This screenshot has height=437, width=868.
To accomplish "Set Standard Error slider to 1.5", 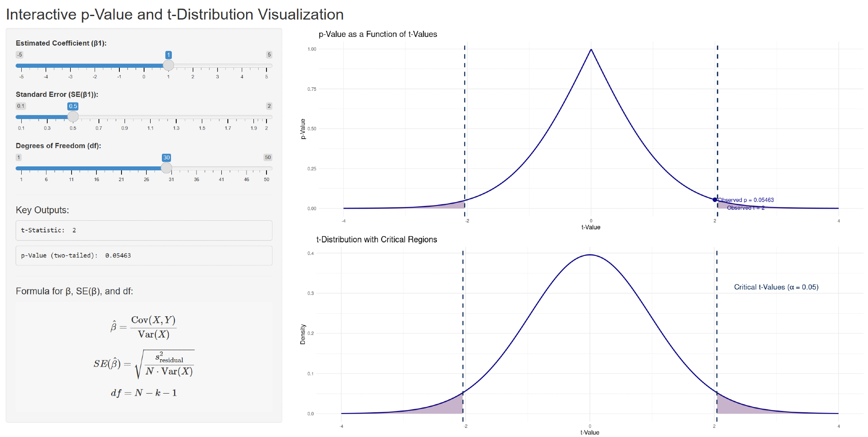I will 202,117.
